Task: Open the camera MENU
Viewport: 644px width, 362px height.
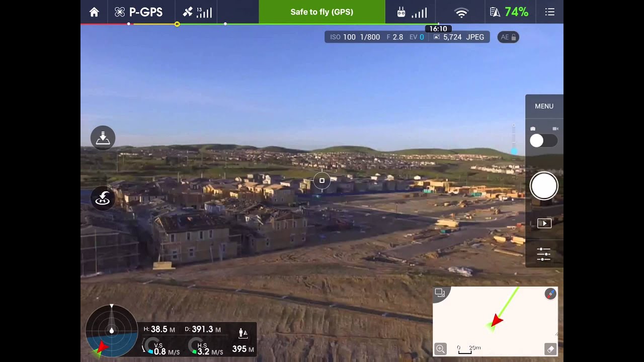Action: [x=544, y=106]
